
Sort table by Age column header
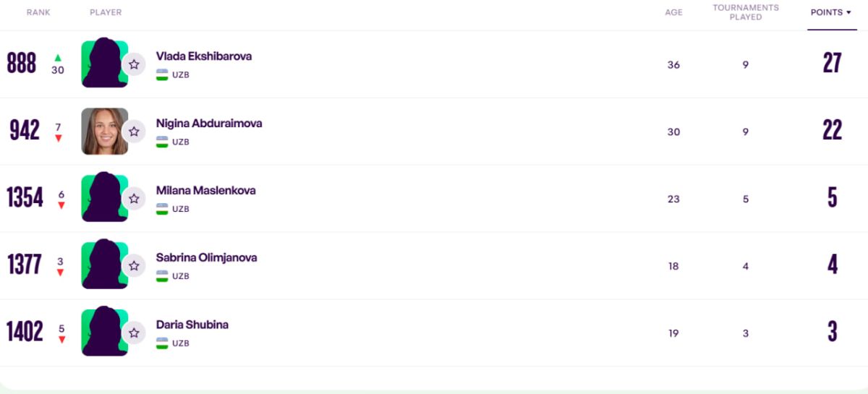click(673, 12)
